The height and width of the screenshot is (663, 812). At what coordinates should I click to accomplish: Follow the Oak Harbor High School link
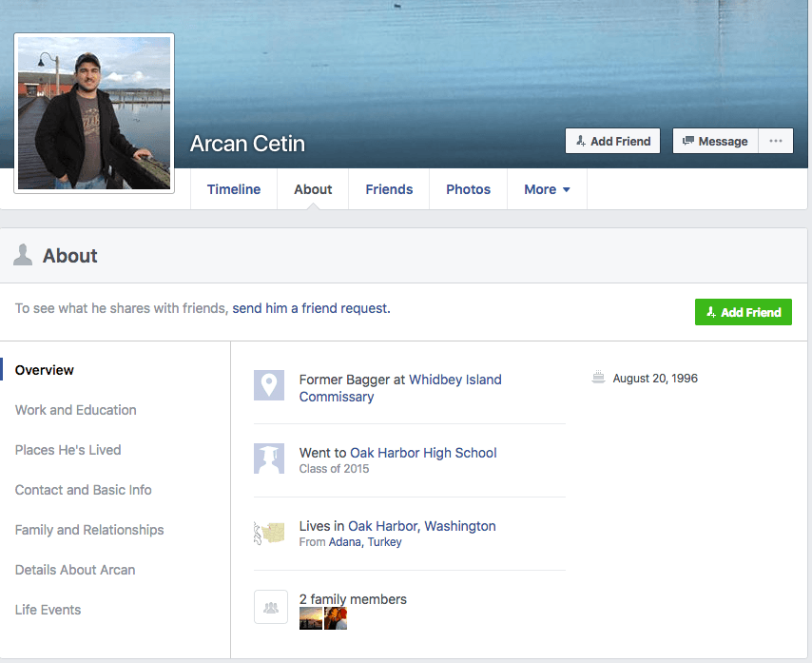pyautogui.click(x=423, y=453)
